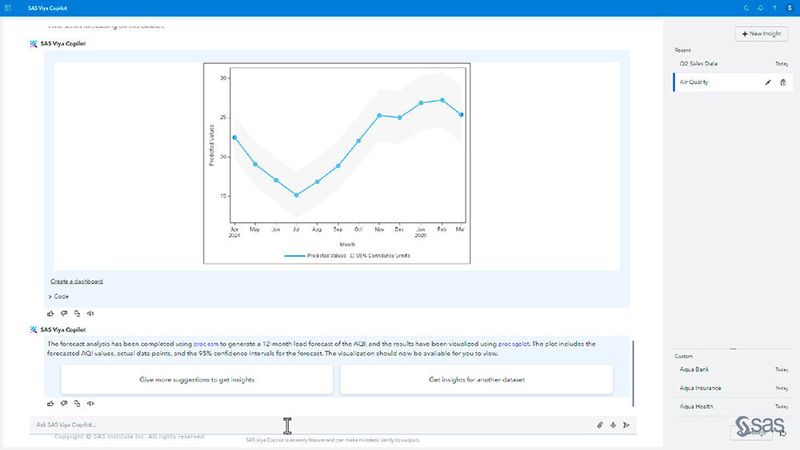Click the splitter handle above Custom section
The width and height of the screenshot is (800, 450).
(733, 349)
